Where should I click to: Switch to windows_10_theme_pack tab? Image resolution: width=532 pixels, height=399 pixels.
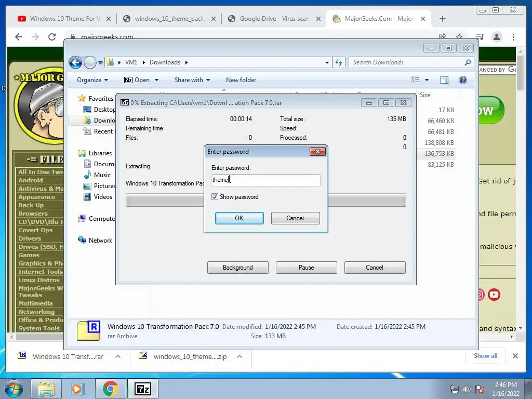click(x=169, y=19)
